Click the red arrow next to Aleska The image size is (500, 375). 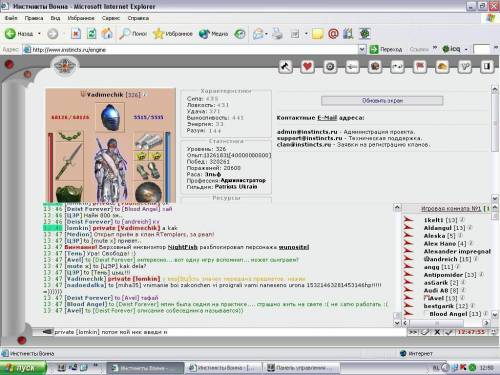408,235
